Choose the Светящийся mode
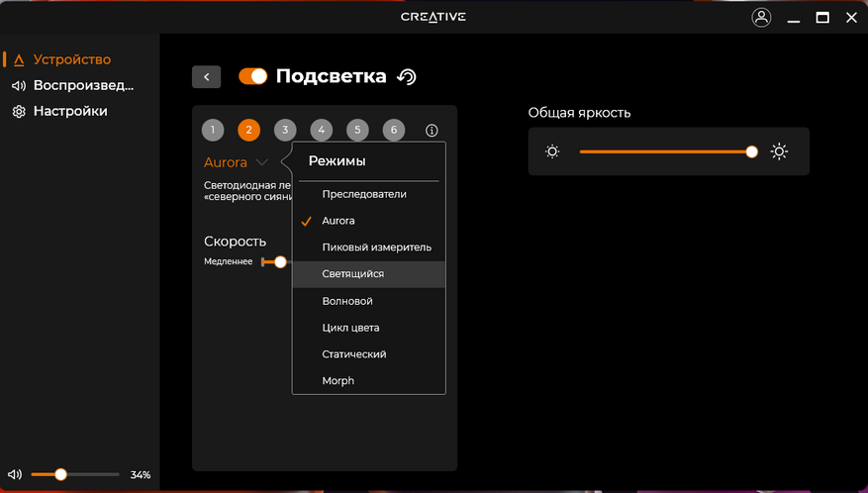 (369, 274)
